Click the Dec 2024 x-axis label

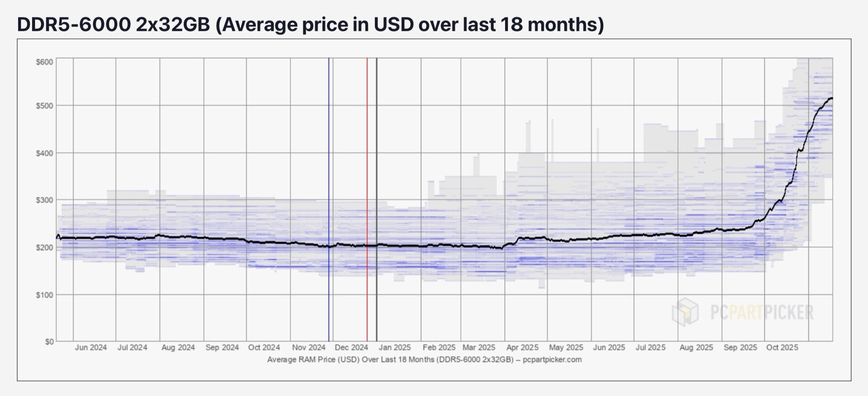(x=351, y=348)
